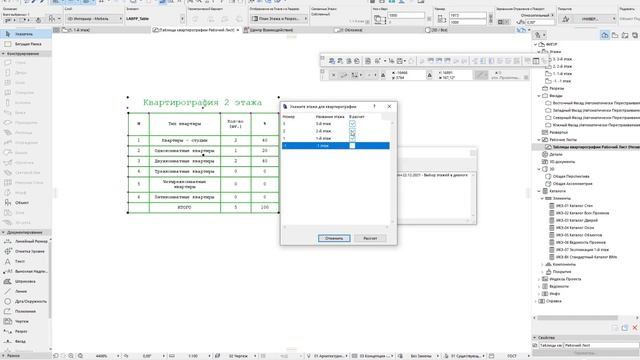Select the Полилиния tool

point(25,311)
